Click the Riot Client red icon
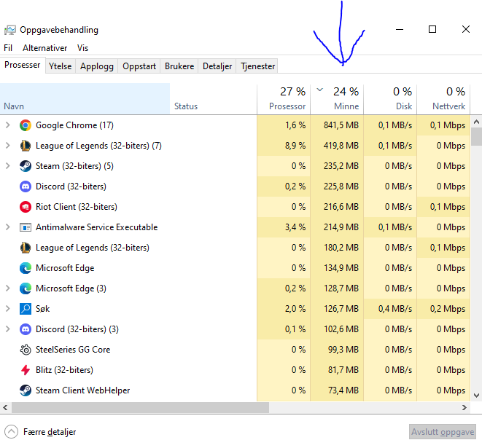 [x=26, y=207]
